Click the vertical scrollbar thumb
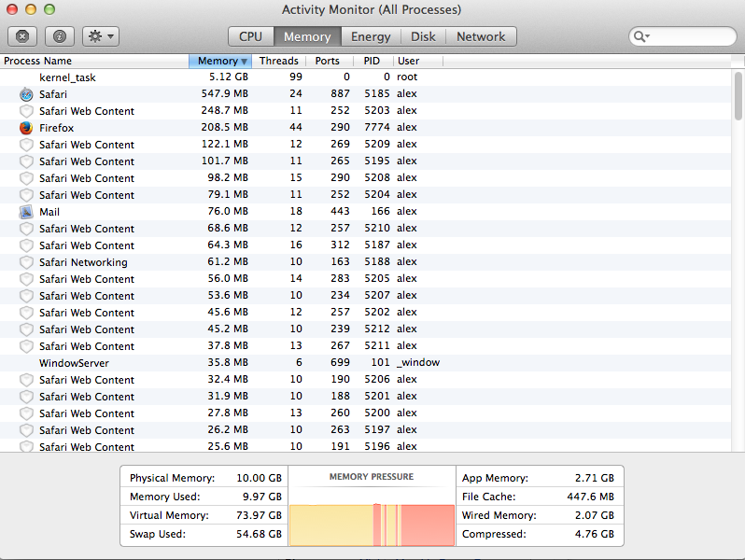This screenshot has width=745, height=560. click(x=738, y=95)
